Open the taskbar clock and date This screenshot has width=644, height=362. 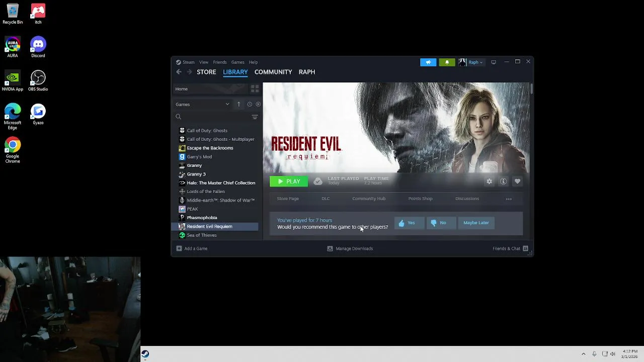click(629, 354)
